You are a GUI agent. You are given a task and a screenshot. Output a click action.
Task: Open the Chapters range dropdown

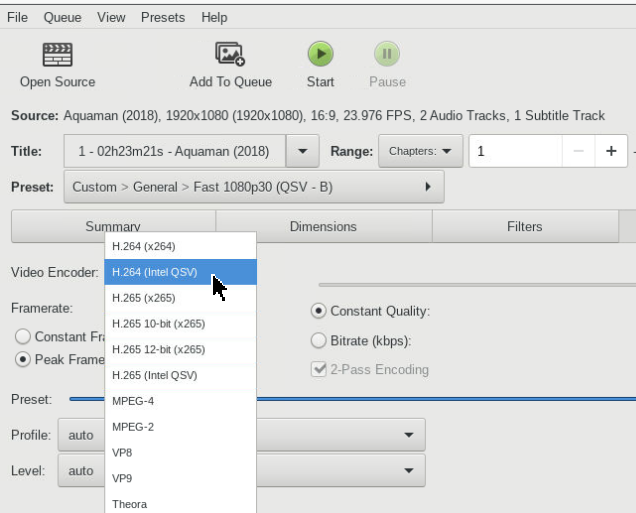(x=420, y=151)
